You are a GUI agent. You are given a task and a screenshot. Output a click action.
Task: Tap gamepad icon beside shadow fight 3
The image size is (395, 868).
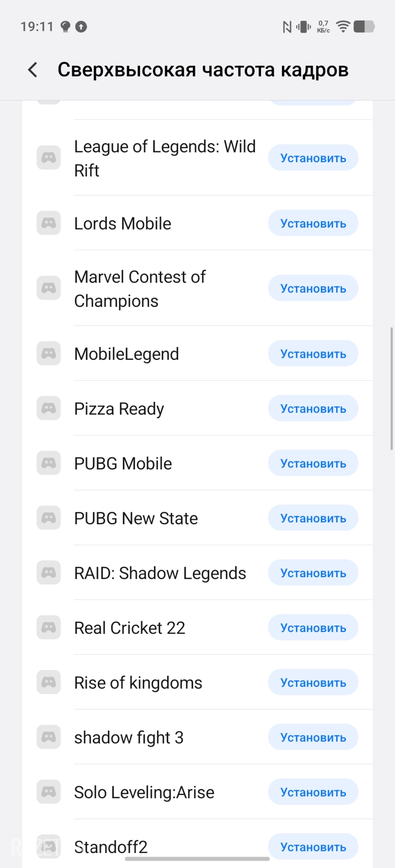point(49,737)
